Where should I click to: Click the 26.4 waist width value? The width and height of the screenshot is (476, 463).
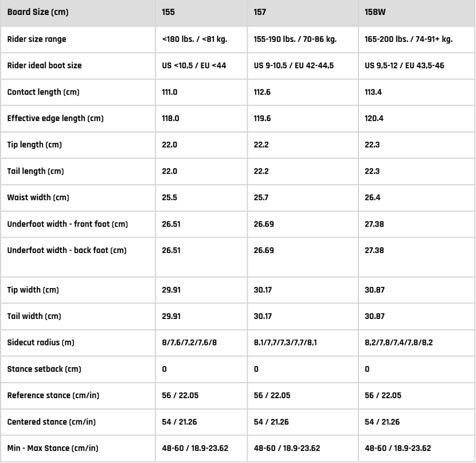[x=372, y=197]
